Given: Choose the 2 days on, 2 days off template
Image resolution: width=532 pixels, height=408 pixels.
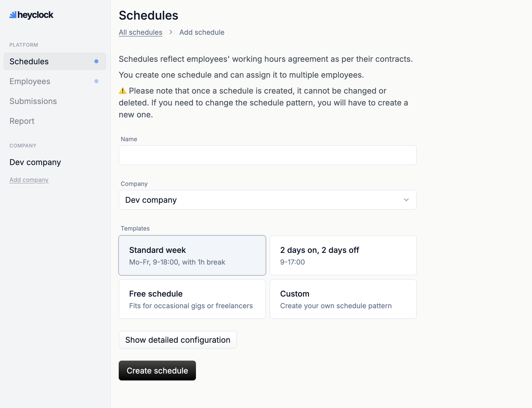Looking at the screenshot, I should click(343, 255).
